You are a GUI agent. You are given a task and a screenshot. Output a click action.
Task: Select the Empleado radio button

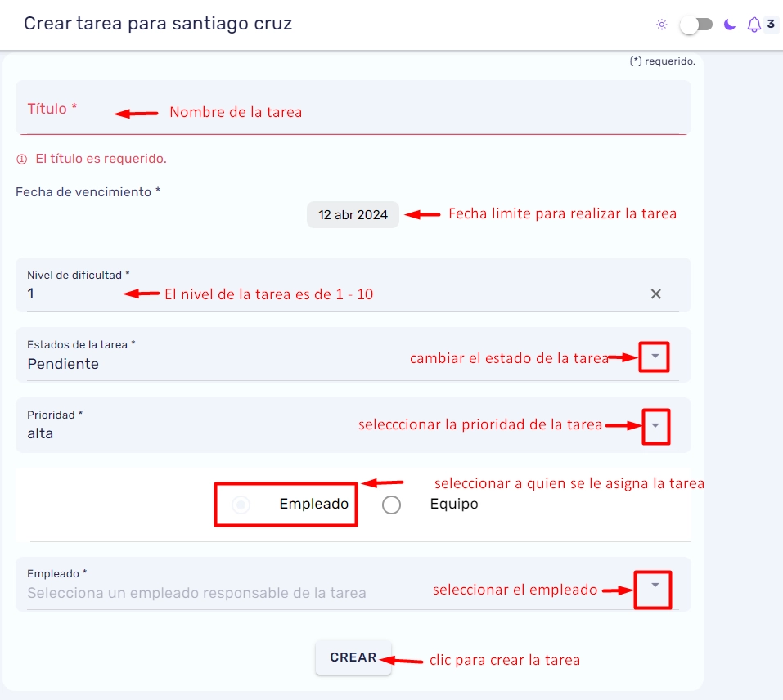point(241,505)
